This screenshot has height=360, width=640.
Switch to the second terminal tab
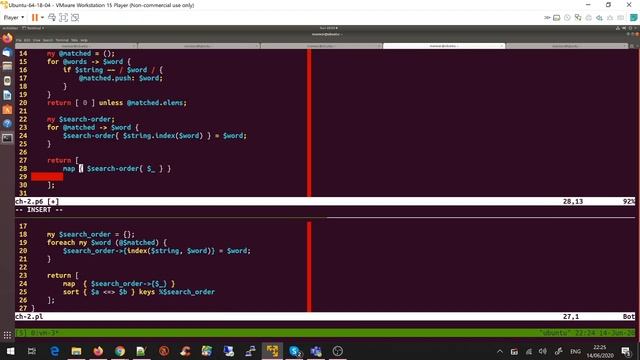click(x=199, y=46)
